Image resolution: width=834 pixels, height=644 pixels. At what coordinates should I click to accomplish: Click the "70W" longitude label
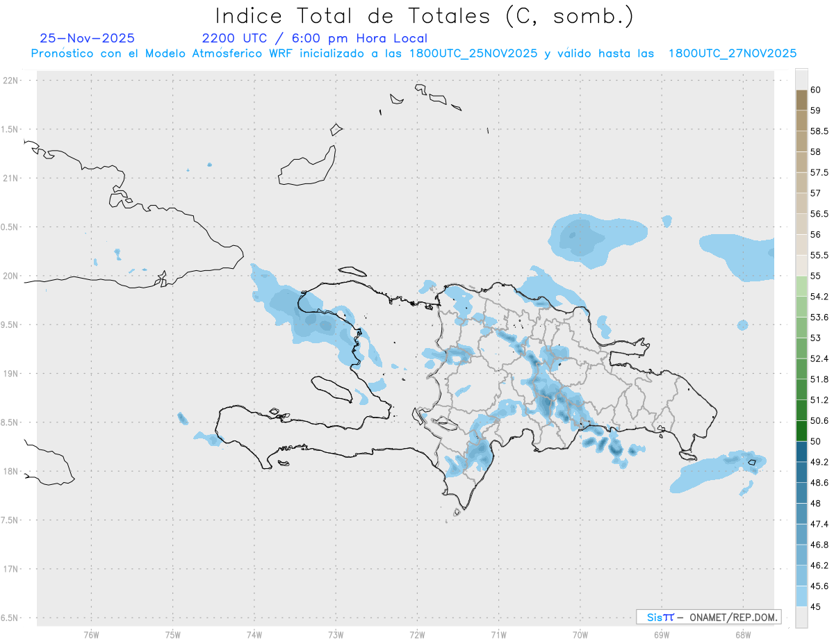(580, 635)
